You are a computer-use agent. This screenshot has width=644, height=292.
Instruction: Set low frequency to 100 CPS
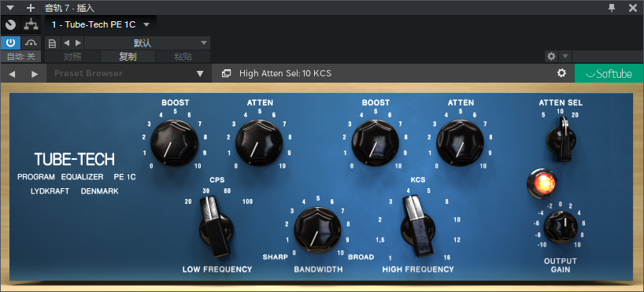[x=247, y=201]
